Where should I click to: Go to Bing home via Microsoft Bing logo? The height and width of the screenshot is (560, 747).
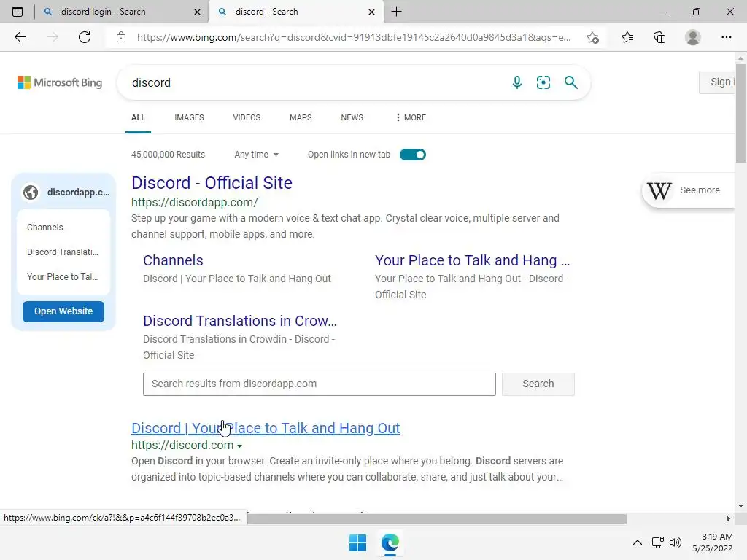point(60,82)
